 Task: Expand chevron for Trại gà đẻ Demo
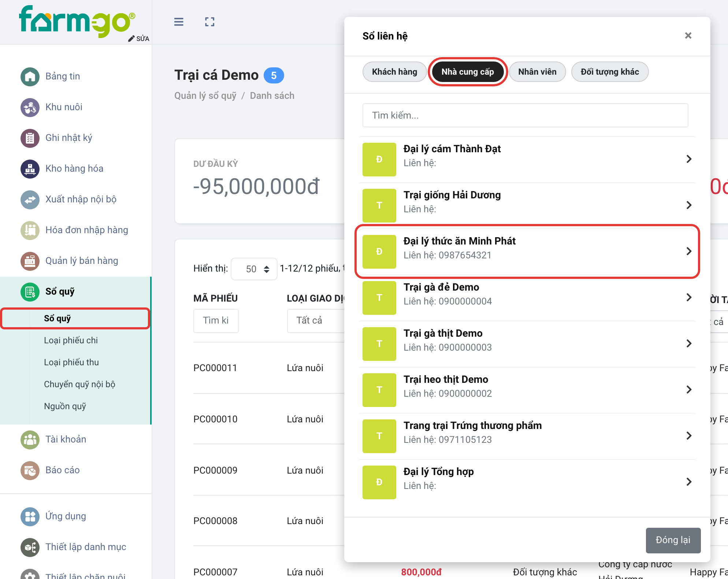click(x=689, y=297)
